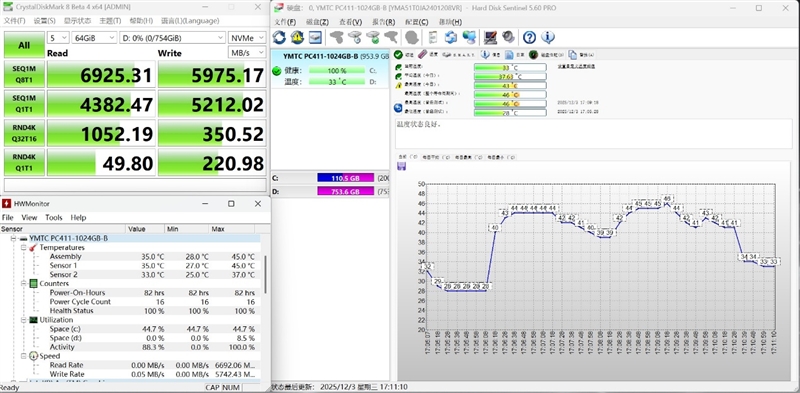
Task: Click the gray disk test icon with green check
Action: click(x=373, y=37)
